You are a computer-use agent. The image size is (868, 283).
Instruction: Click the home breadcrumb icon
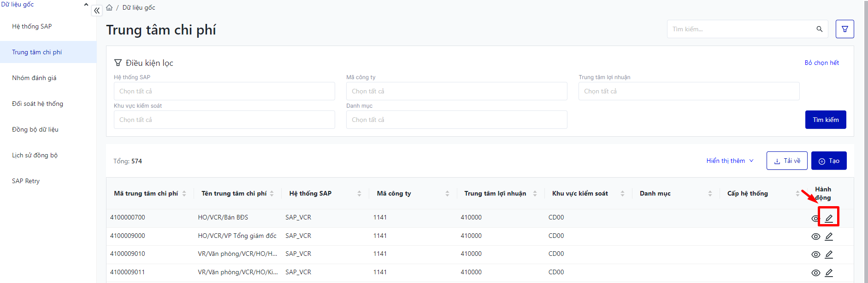(x=109, y=8)
